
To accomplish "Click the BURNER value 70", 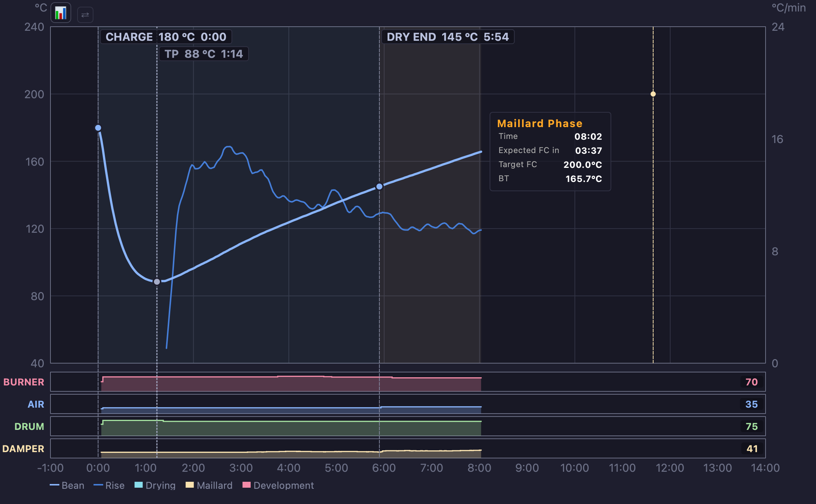I will point(752,382).
